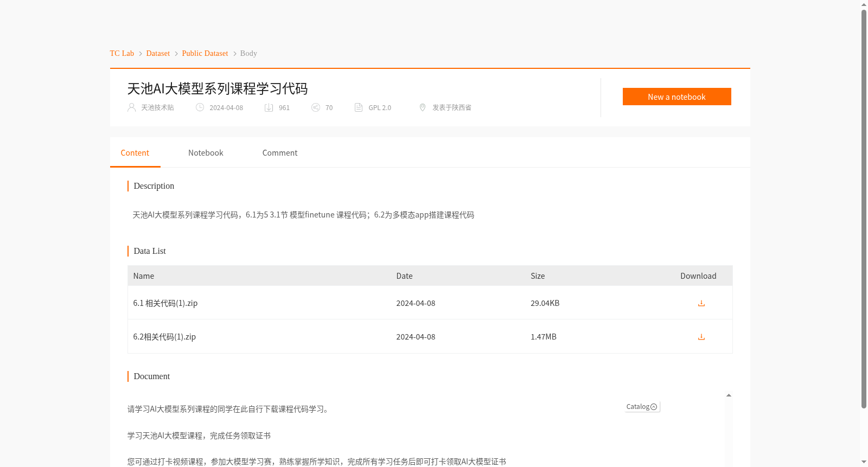
Task: Click the Download column header
Action: coord(698,276)
